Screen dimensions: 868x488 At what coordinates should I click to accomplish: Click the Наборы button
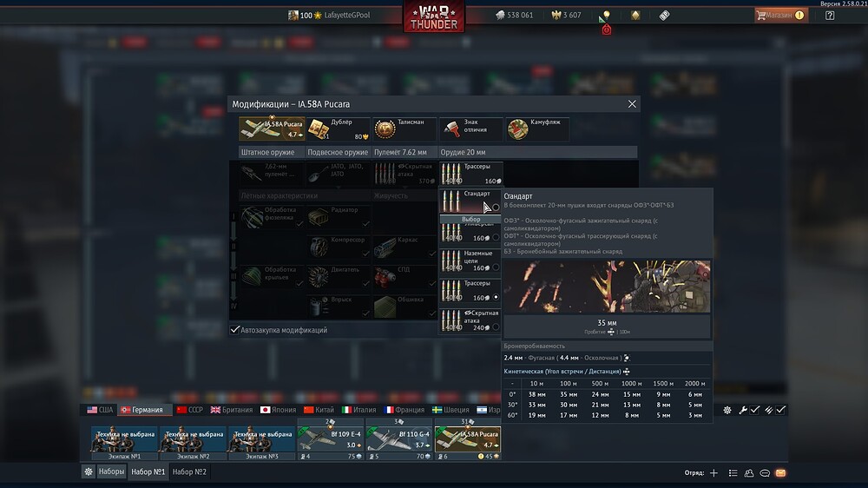pos(111,472)
